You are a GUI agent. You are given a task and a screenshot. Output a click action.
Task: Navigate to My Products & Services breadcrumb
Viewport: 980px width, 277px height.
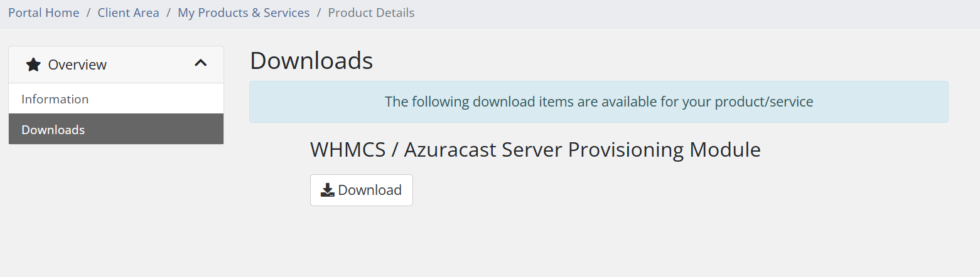coord(244,13)
